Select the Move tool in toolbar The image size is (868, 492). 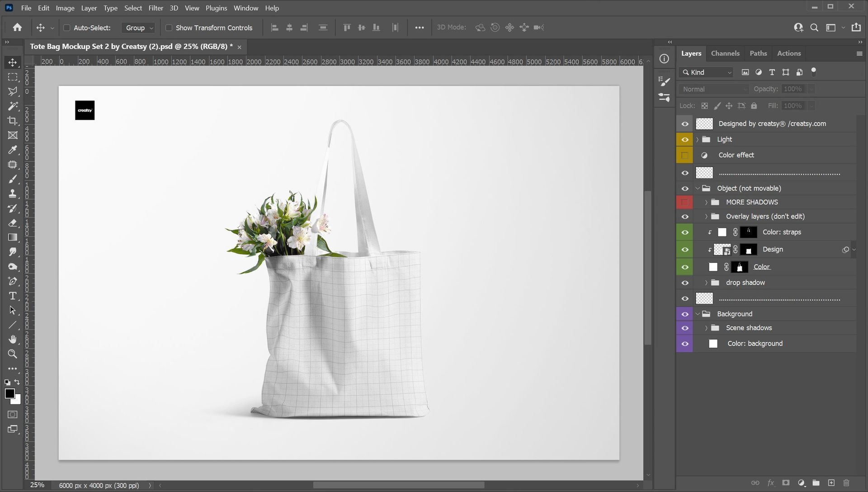13,62
